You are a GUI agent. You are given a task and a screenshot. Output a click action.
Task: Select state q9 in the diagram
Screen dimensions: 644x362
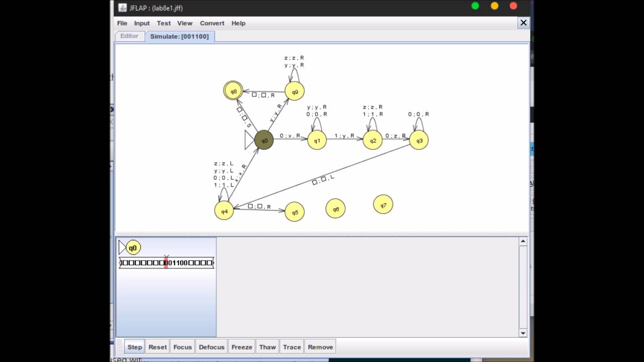[x=295, y=91]
